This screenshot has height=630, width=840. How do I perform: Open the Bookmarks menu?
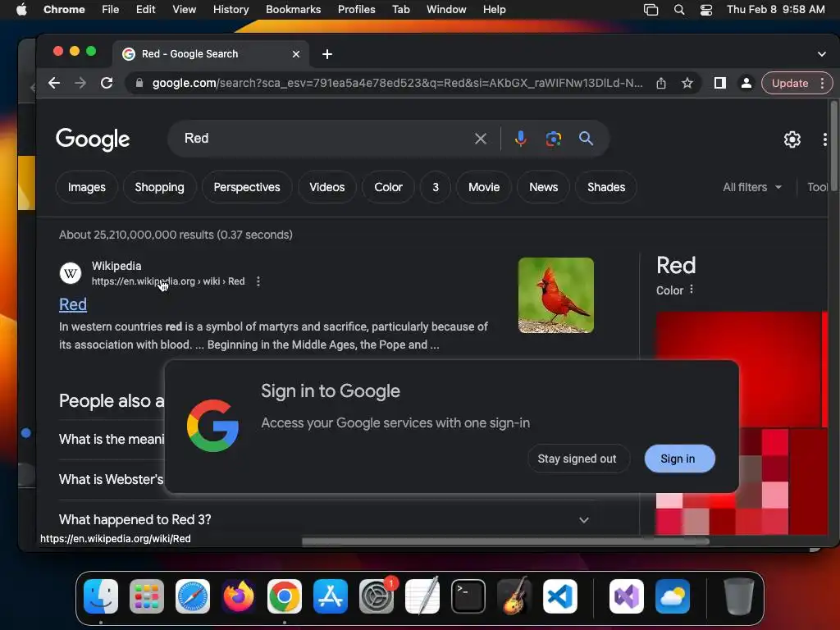point(293,10)
